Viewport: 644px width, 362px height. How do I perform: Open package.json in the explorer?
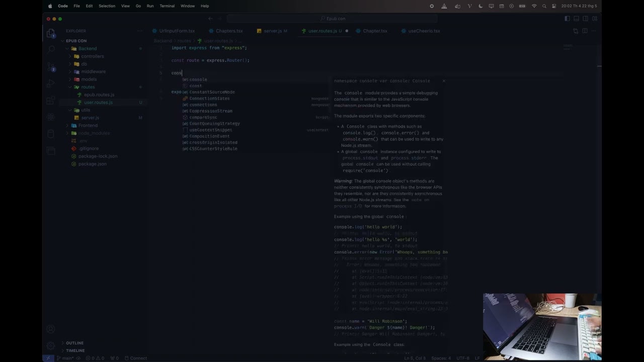pos(92,164)
